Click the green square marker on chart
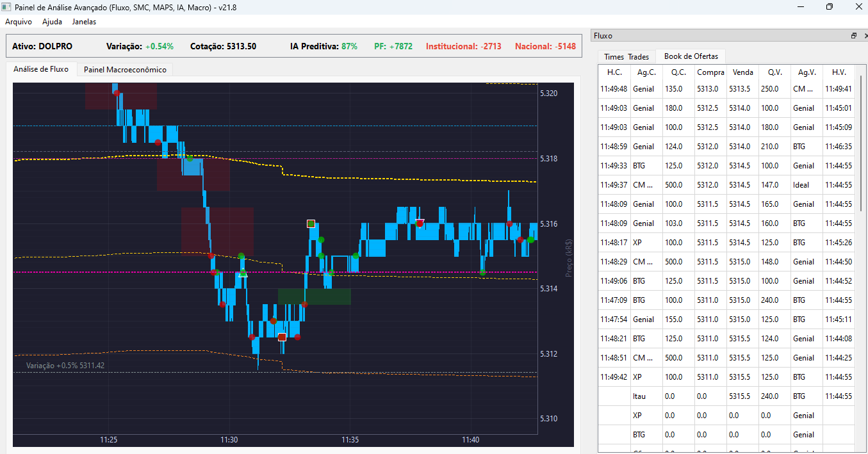The height and width of the screenshot is (454, 868). point(311,223)
